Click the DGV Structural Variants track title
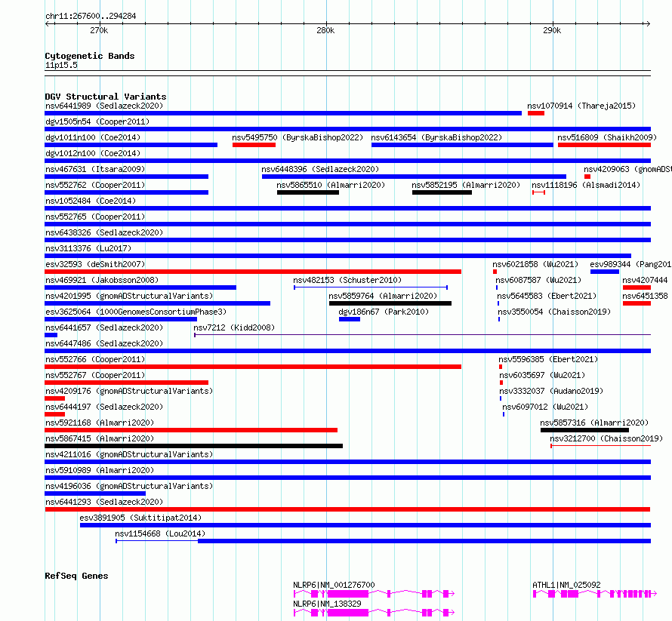The height and width of the screenshot is (621, 672). [106, 97]
